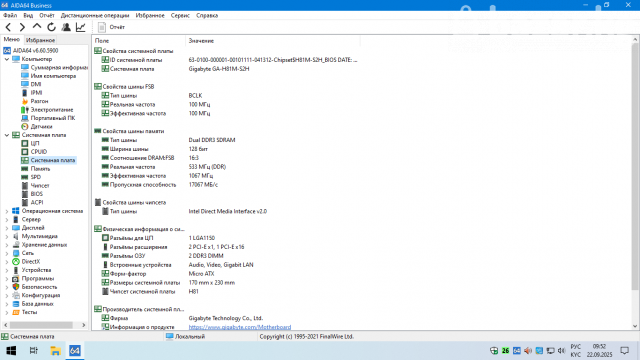Open the graph chart toolbar icon

pos(81,27)
